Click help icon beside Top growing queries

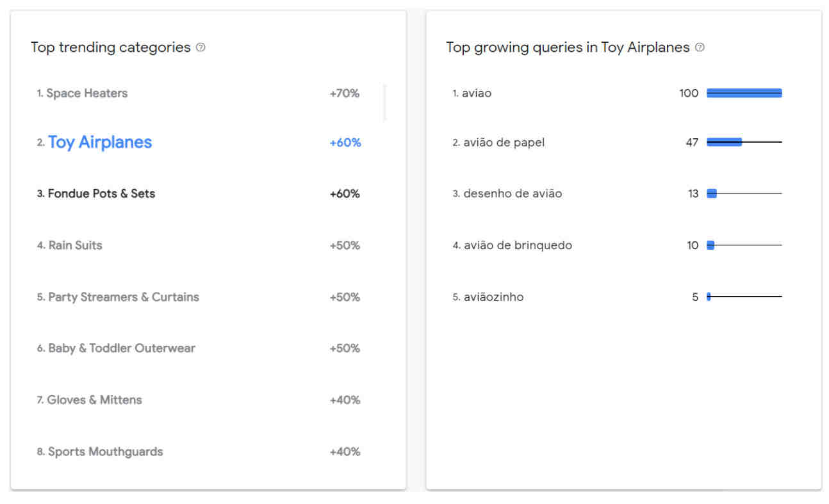(x=700, y=47)
